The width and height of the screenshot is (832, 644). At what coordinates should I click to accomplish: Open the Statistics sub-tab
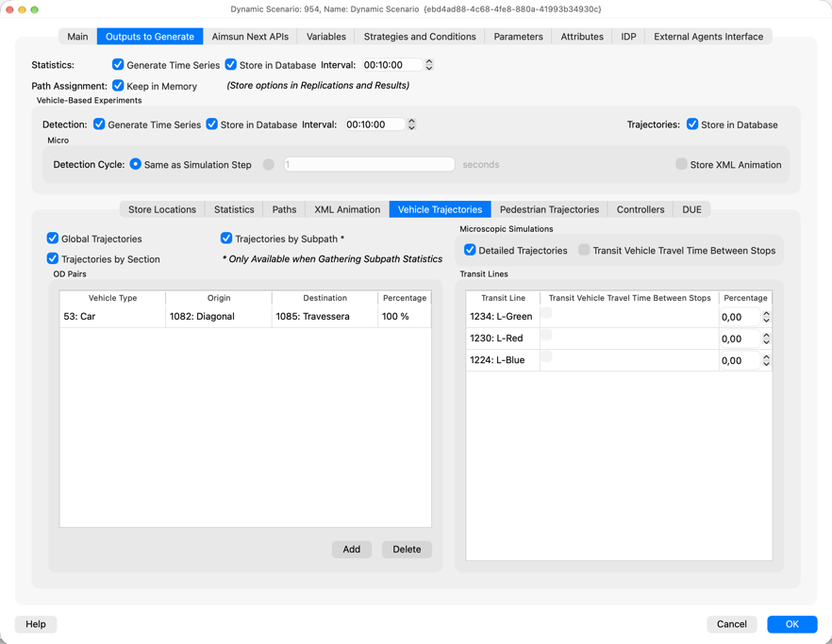tap(234, 209)
